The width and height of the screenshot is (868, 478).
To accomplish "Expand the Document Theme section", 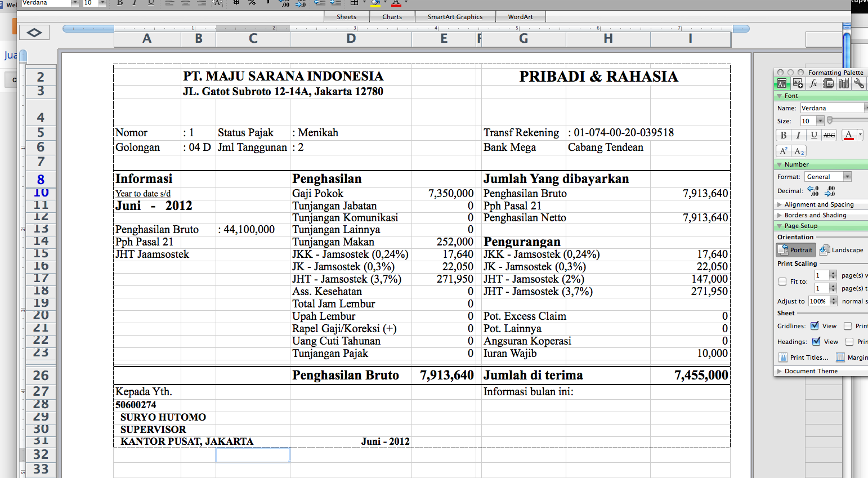I will (x=779, y=371).
